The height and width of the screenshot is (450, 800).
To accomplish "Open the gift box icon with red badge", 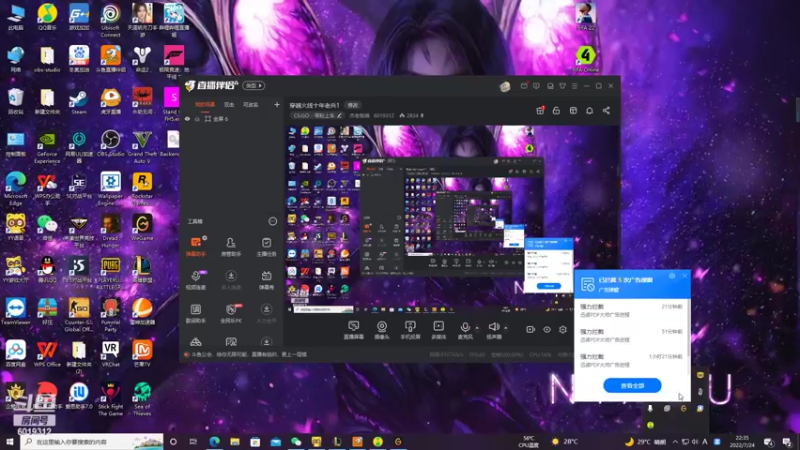I will (540, 110).
